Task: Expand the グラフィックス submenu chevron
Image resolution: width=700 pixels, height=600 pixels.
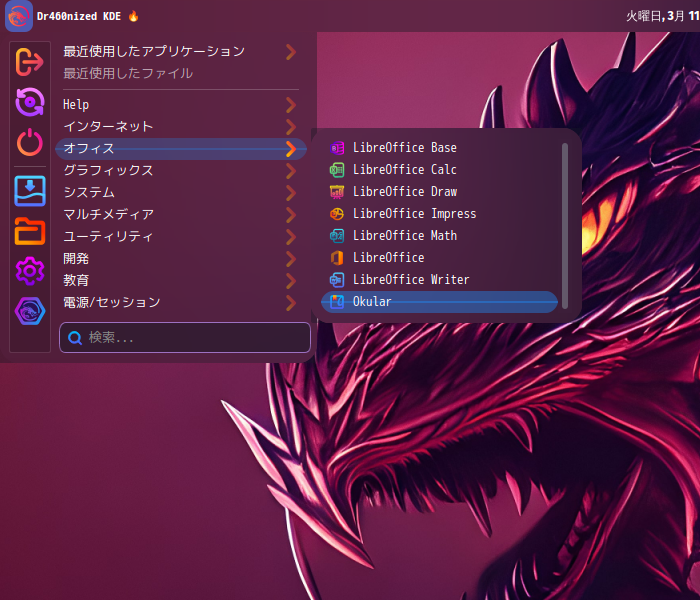Action: tap(291, 171)
